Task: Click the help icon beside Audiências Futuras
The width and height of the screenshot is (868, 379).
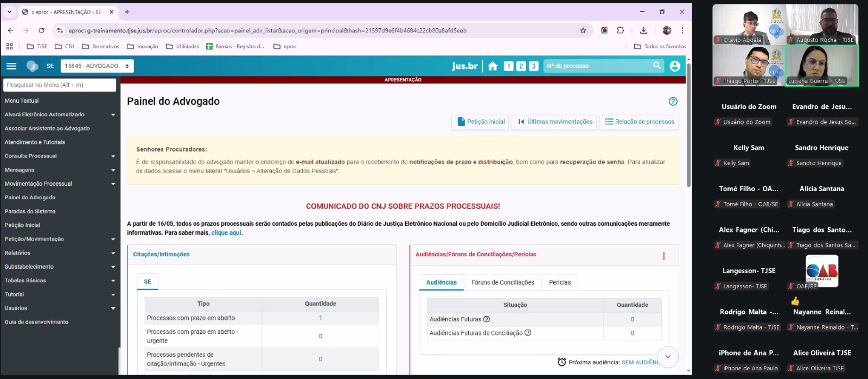Action: pos(487,319)
